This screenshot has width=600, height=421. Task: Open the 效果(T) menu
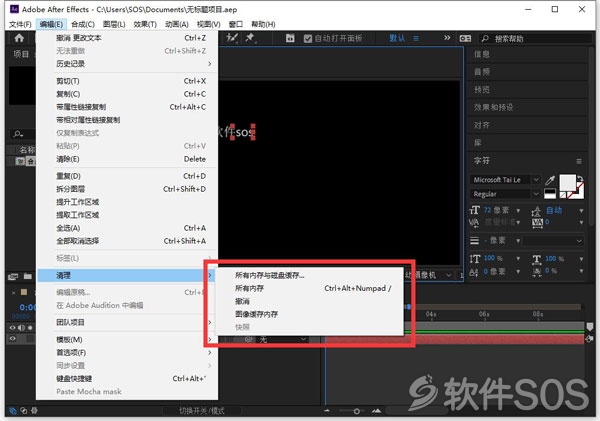click(145, 24)
